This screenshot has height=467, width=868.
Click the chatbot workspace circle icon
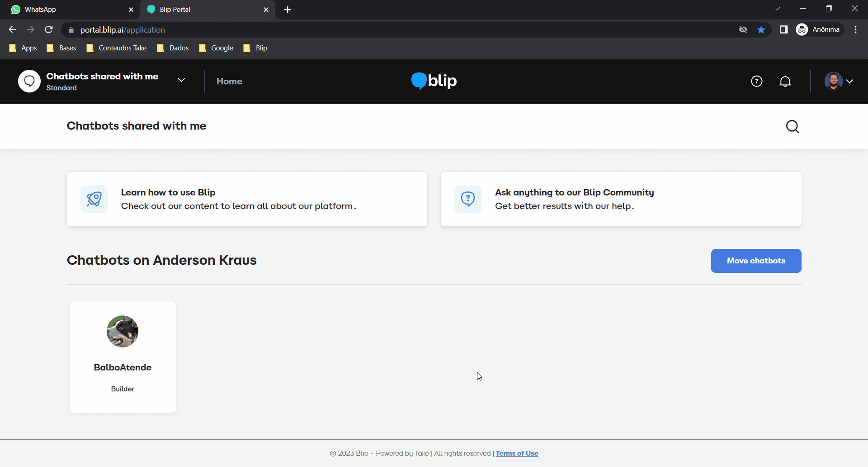click(29, 81)
